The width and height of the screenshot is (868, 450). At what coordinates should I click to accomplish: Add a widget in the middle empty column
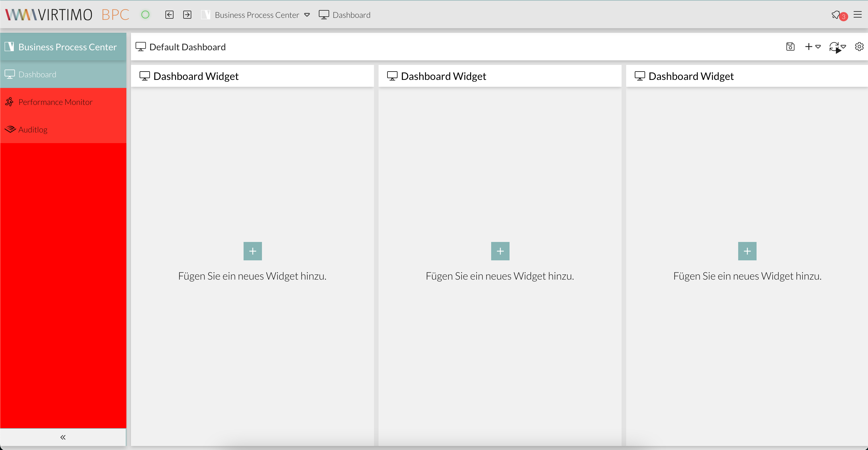pyautogui.click(x=500, y=251)
